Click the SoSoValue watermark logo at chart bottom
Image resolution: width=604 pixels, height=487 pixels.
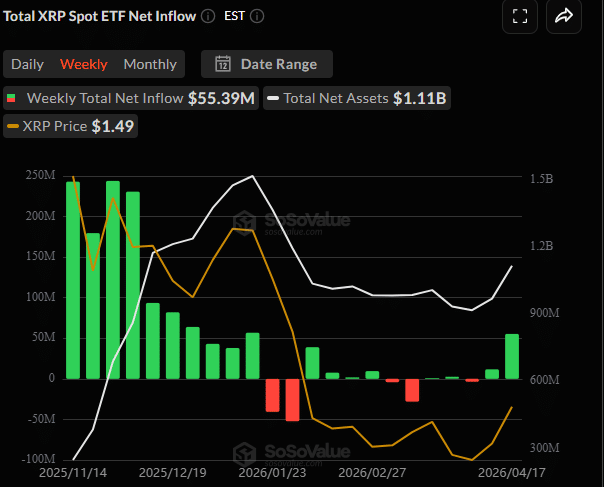pos(241,453)
